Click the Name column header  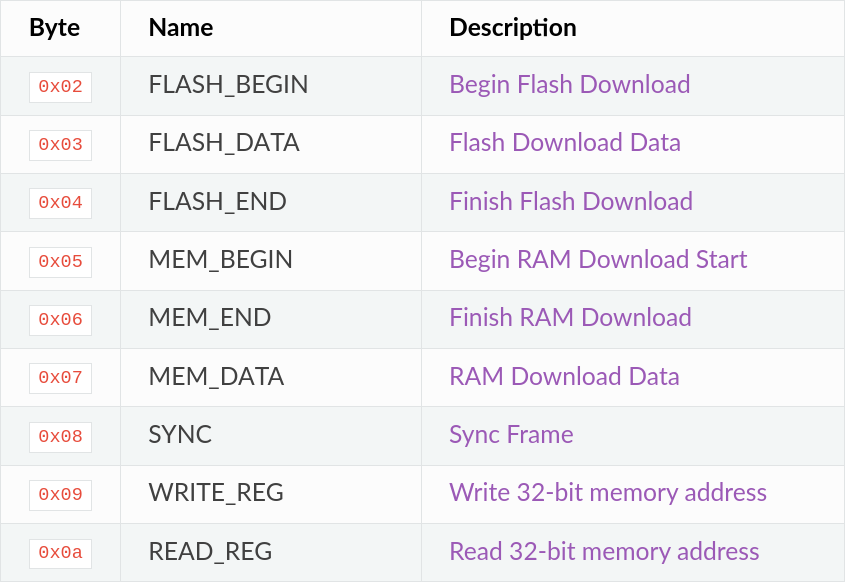pos(180,28)
